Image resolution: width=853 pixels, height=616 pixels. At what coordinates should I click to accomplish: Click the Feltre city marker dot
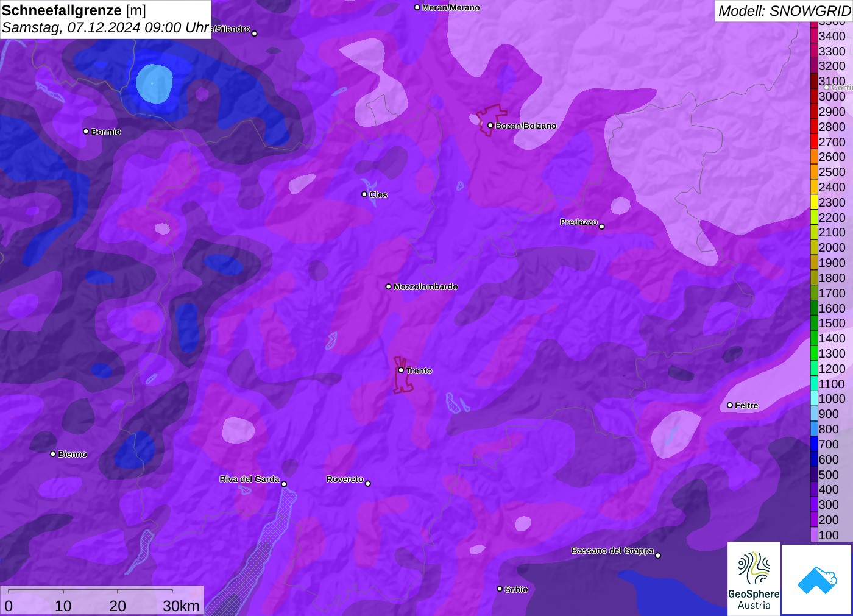pos(729,405)
